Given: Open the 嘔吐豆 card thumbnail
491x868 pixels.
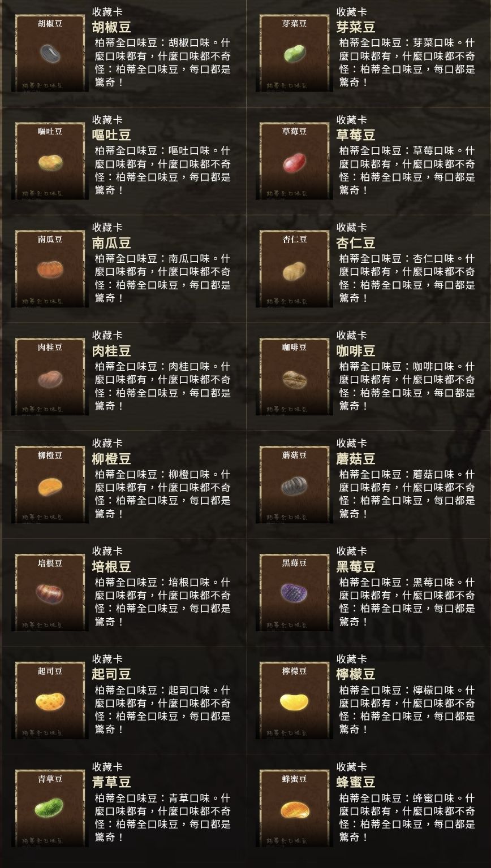Looking at the screenshot, I should (50, 160).
